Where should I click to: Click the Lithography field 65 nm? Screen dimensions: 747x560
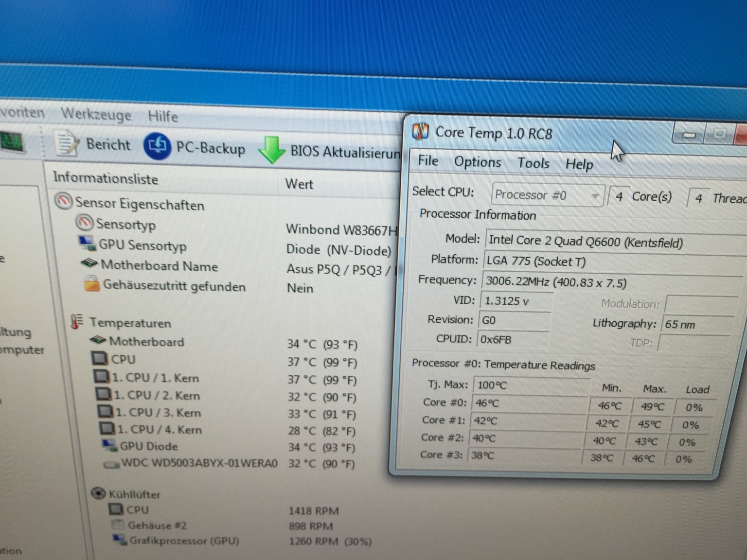click(697, 324)
